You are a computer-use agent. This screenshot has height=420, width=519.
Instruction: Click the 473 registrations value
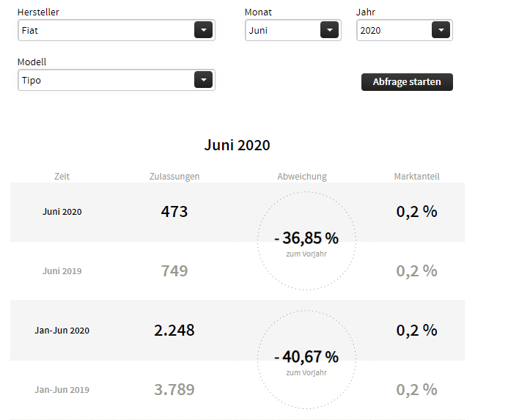(174, 212)
